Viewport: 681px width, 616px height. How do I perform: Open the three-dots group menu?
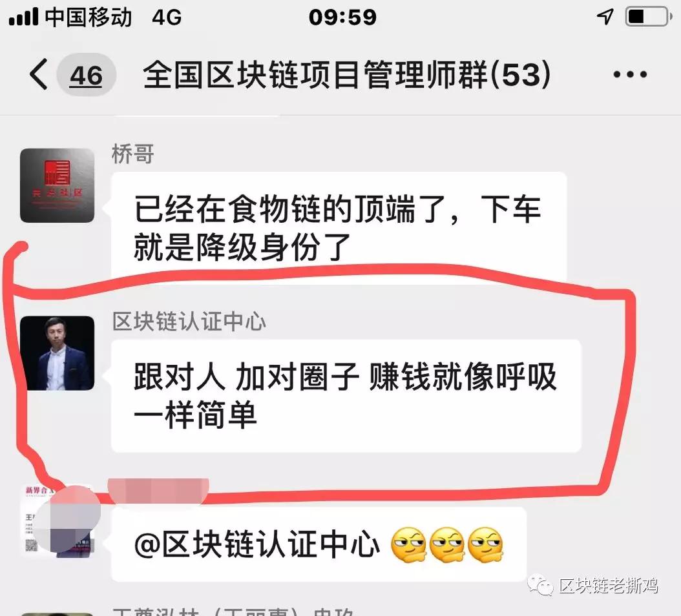pyautogui.click(x=630, y=75)
